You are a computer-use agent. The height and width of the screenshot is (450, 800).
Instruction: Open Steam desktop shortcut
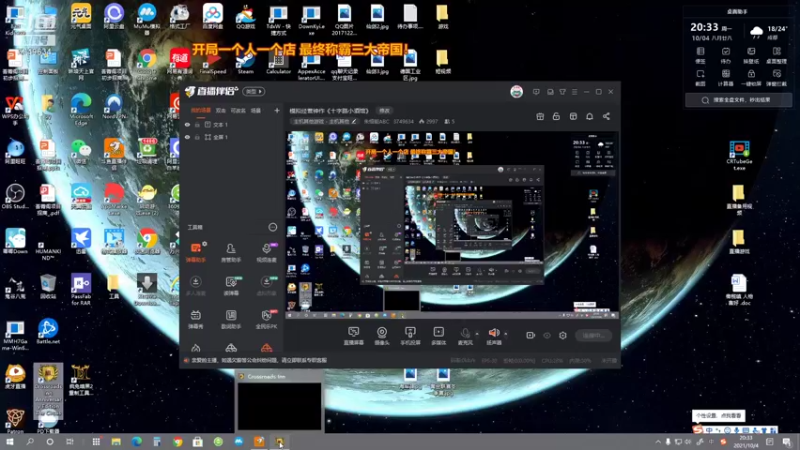point(245,62)
